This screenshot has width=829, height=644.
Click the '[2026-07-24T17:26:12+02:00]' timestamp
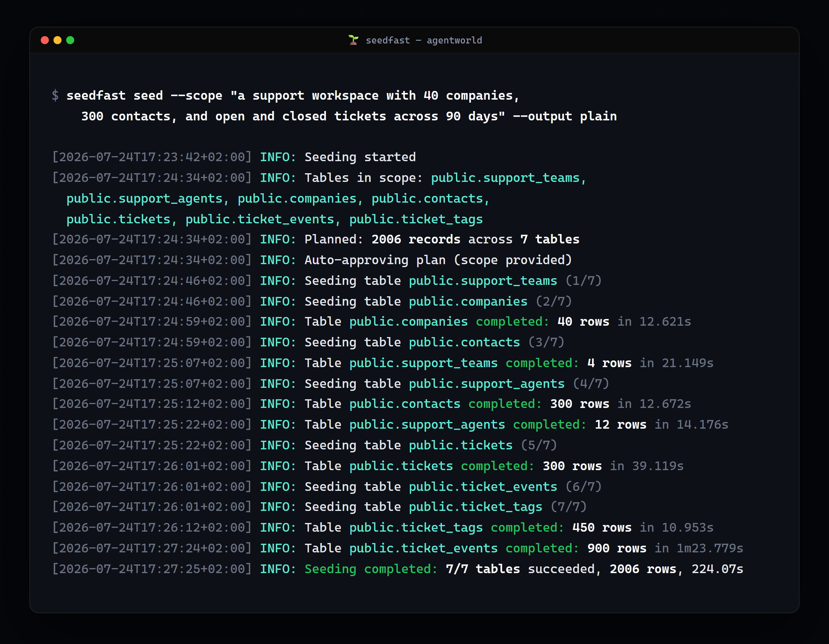coord(152,527)
